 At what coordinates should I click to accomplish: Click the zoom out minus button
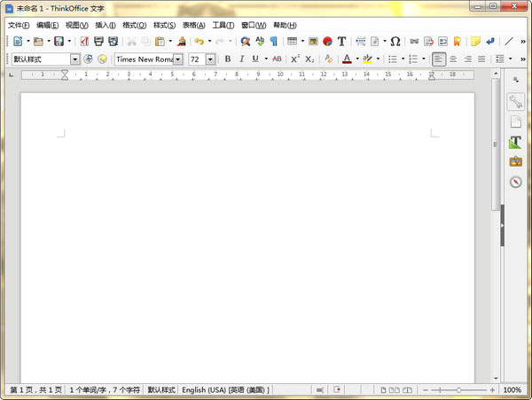coord(426,390)
